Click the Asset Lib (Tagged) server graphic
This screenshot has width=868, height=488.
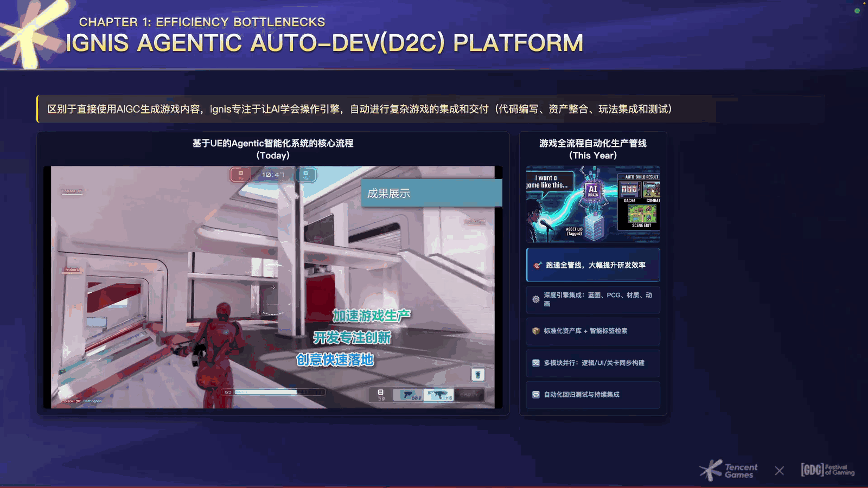tap(593, 227)
